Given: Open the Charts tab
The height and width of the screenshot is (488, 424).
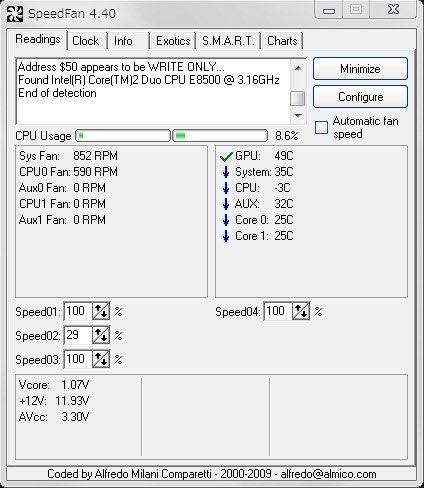Looking at the screenshot, I should pyautogui.click(x=282, y=41).
